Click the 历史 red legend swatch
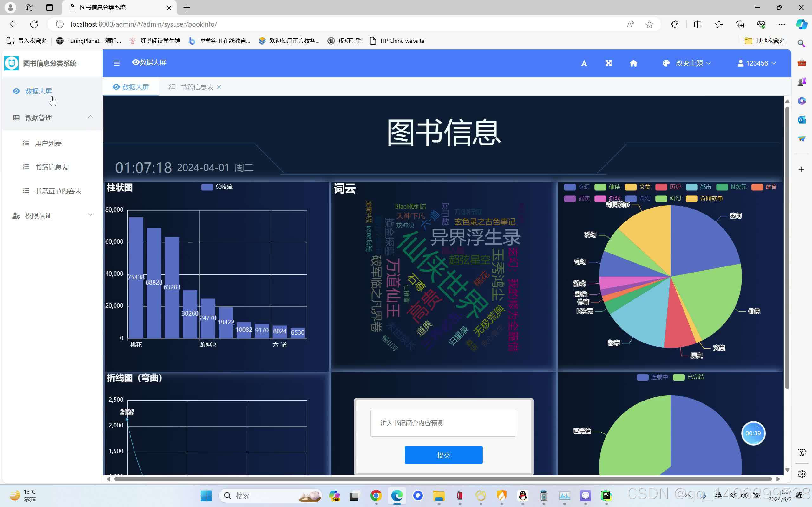Viewport: 812px width, 507px height. click(x=661, y=187)
